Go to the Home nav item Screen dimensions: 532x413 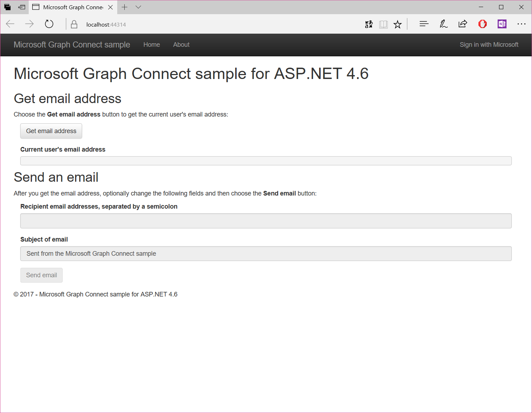152,45
